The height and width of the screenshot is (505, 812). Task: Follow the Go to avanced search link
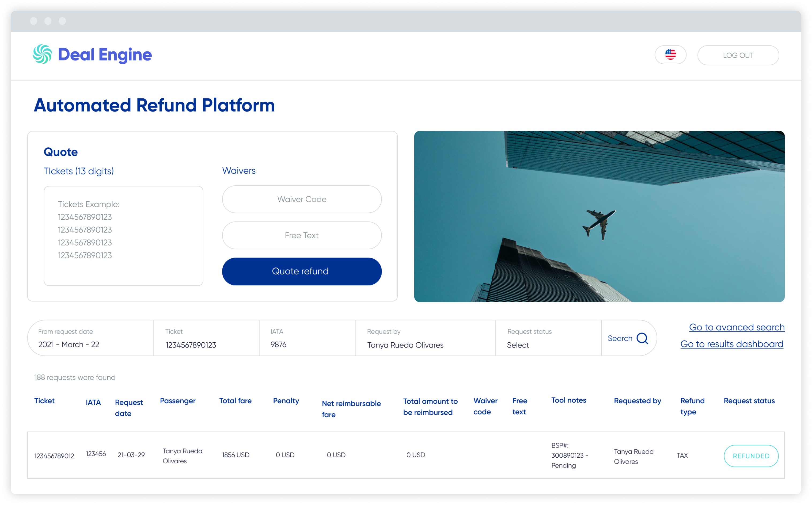point(737,327)
